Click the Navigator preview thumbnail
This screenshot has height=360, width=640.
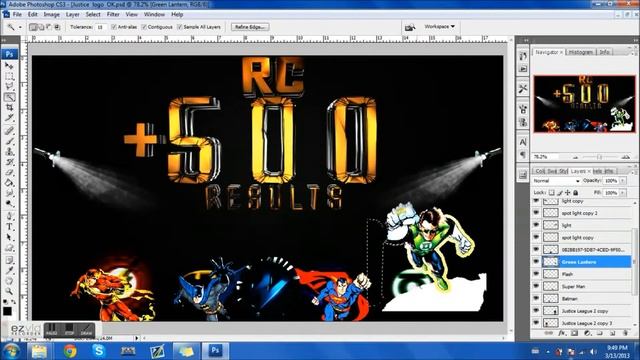(584, 104)
